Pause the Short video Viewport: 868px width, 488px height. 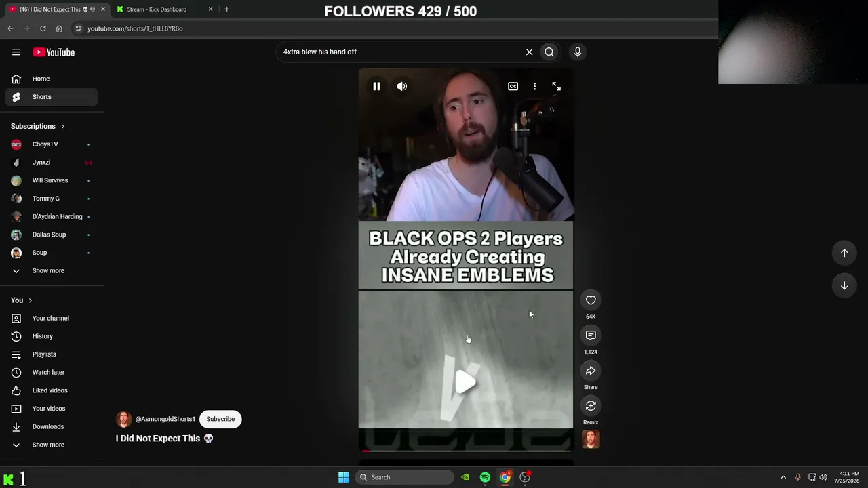pyautogui.click(x=376, y=86)
